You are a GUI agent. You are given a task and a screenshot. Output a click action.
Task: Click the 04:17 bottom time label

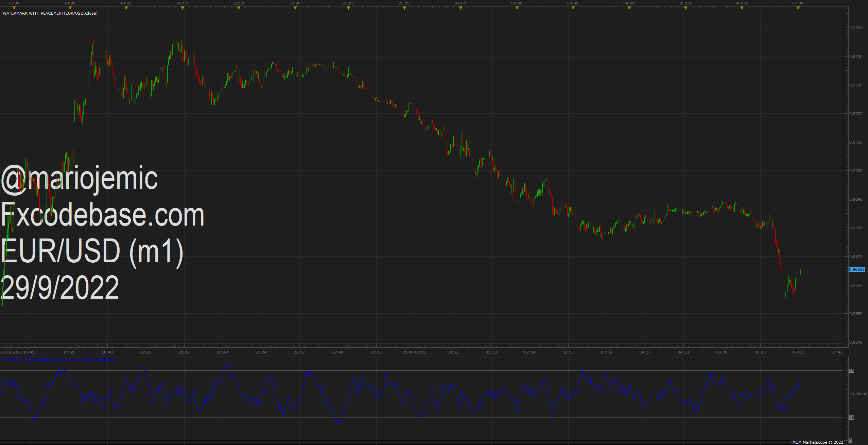(645, 352)
